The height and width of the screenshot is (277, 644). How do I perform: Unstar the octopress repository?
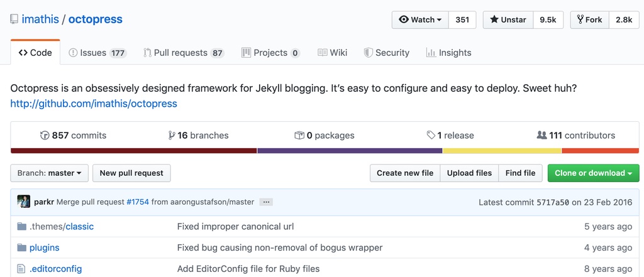tap(508, 20)
